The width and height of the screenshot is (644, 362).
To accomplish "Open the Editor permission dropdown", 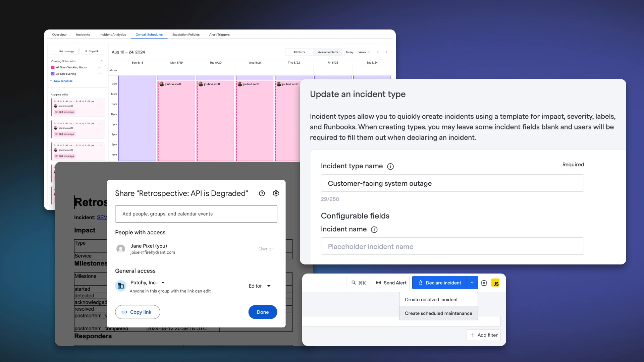I will point(260,286).
